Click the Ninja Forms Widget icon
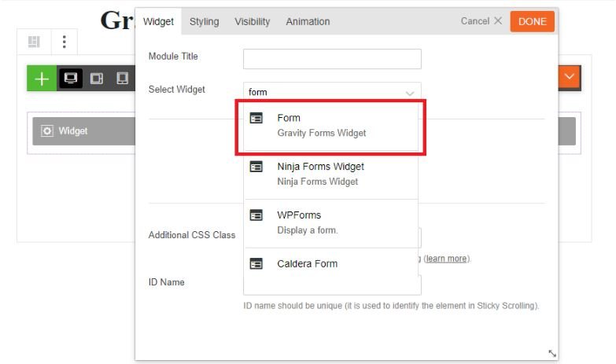Screen dimensions: 616x364 pos(256,167)
